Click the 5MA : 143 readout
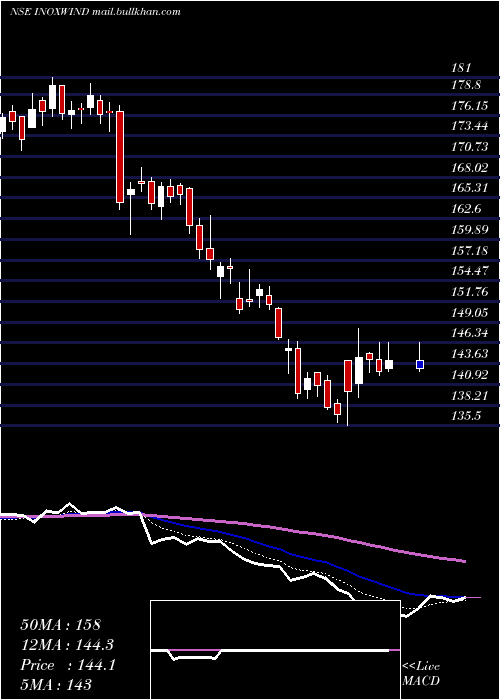The width and height of the screenshot is (500, 700). coord(56,684)
